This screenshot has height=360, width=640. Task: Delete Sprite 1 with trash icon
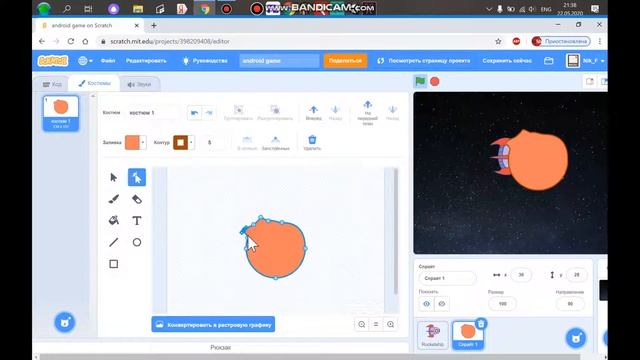(x=481, y=324)
